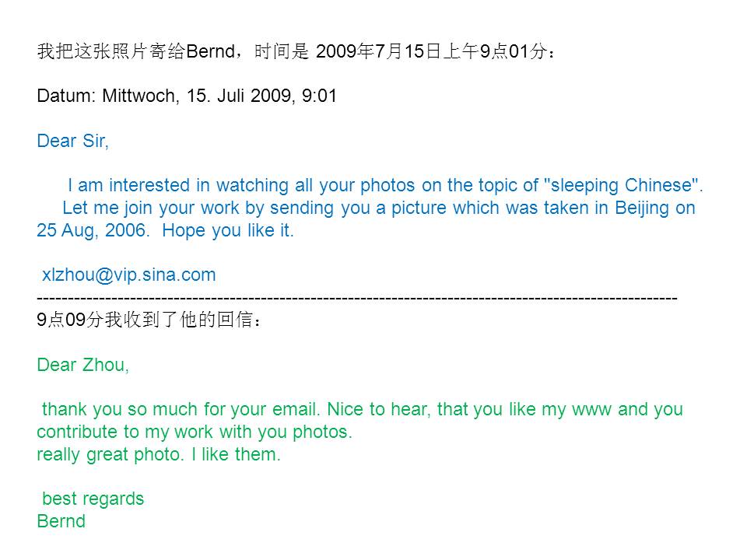Click the Chinese header line mentioning Bernd
747x560 pixels.
(296, 51)
